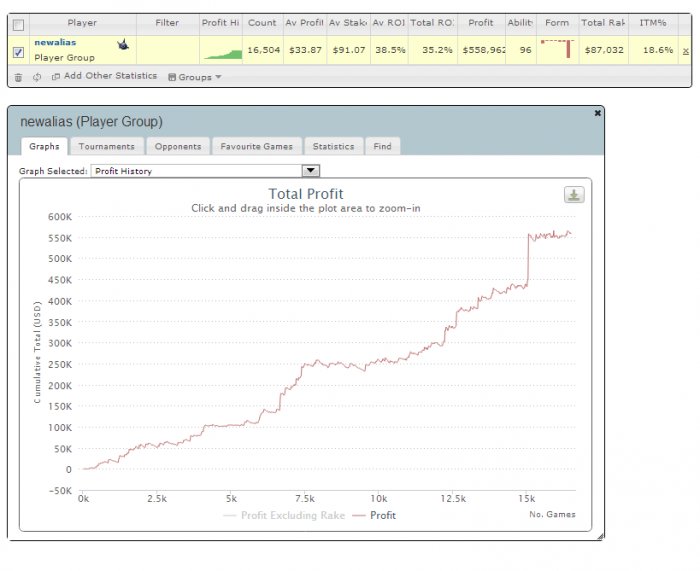Screen dimensions: 700x571
Task: Switch to the Opponents tab
Action: pyautogui.click(x=178, y=146)
